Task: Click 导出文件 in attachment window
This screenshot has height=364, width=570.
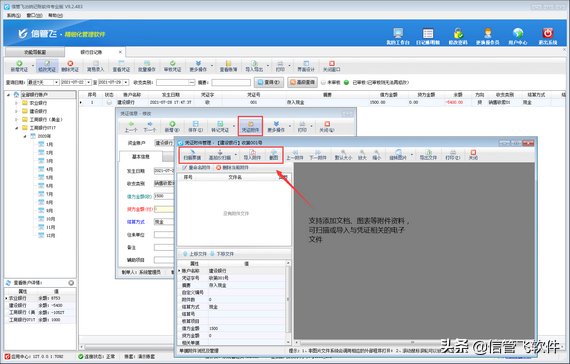Action: (428, 155)
